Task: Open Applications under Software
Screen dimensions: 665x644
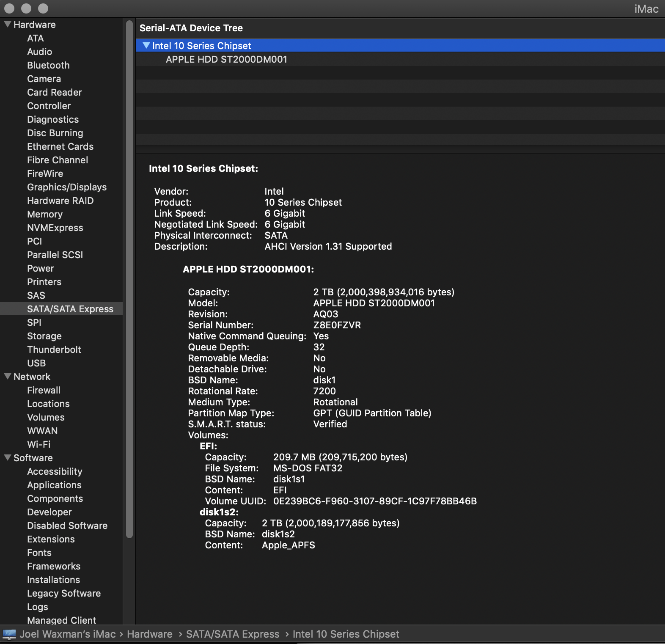Action: [54, 485]
